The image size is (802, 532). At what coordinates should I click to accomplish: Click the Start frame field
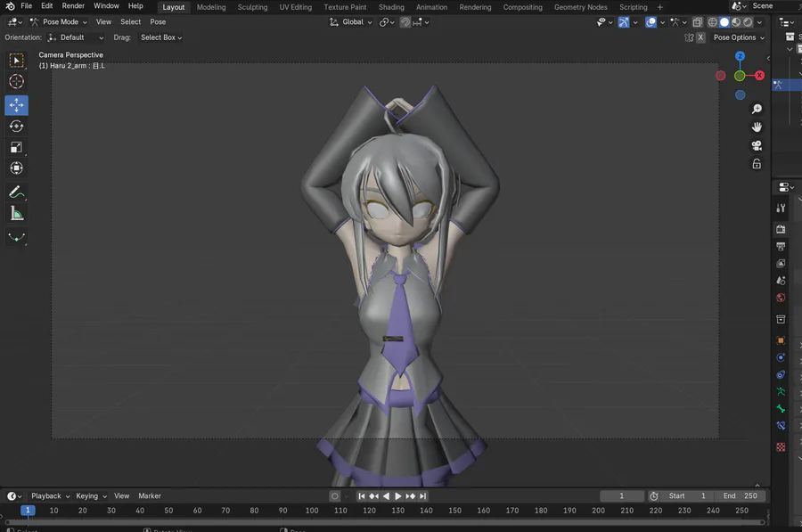pyautogui.click(x=687, y=496)
